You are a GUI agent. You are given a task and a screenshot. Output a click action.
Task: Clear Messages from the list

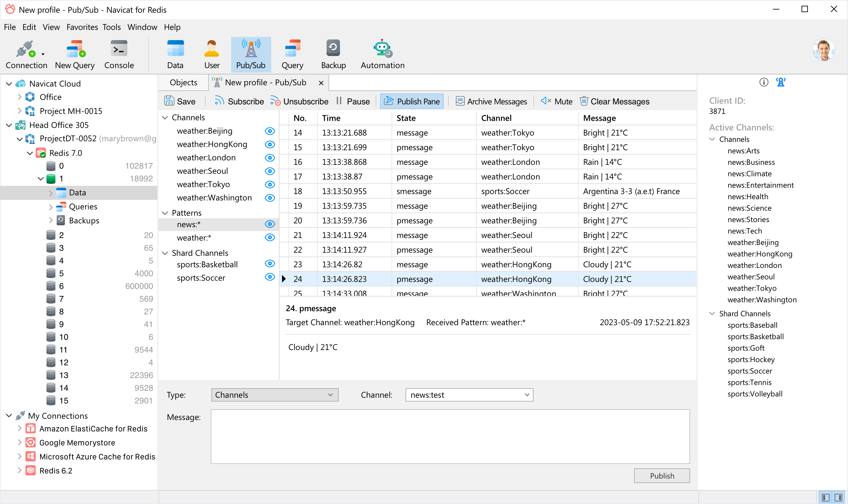coord(615,101)
